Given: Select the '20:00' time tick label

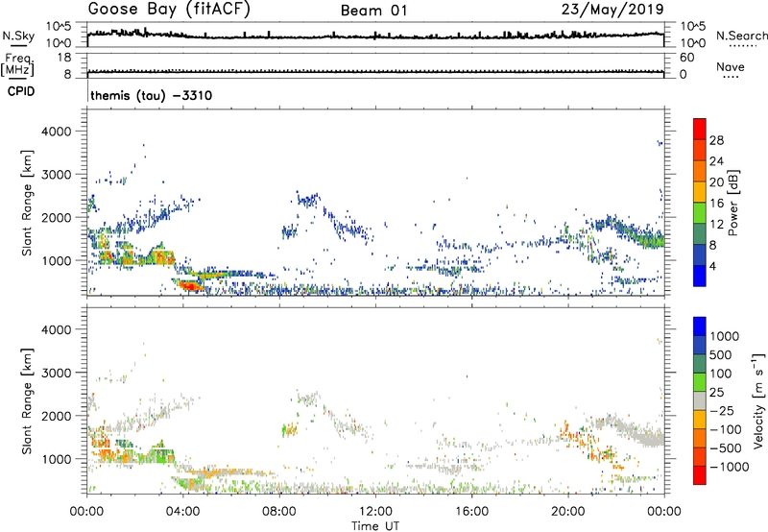Looking at the screenshot, I should coord(567,512).
